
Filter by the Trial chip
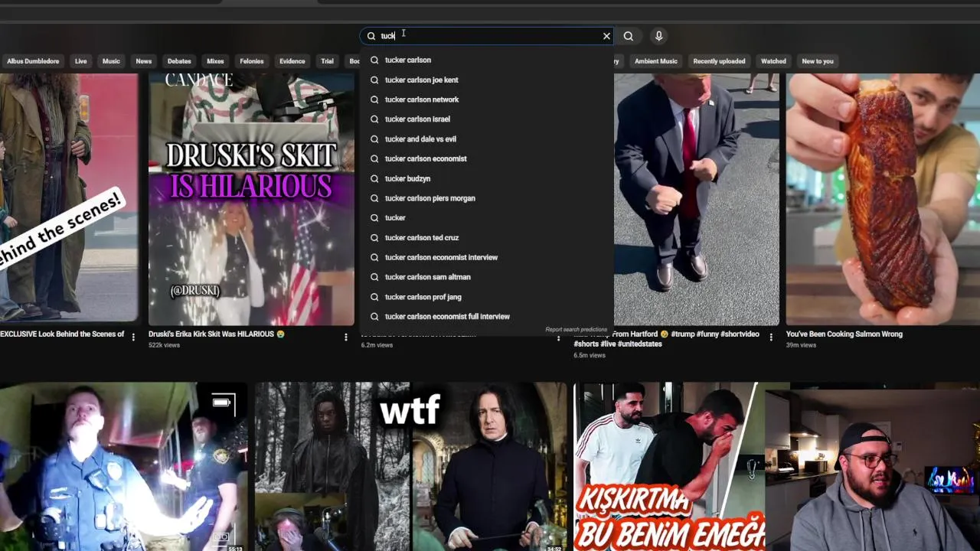[327, 61]
